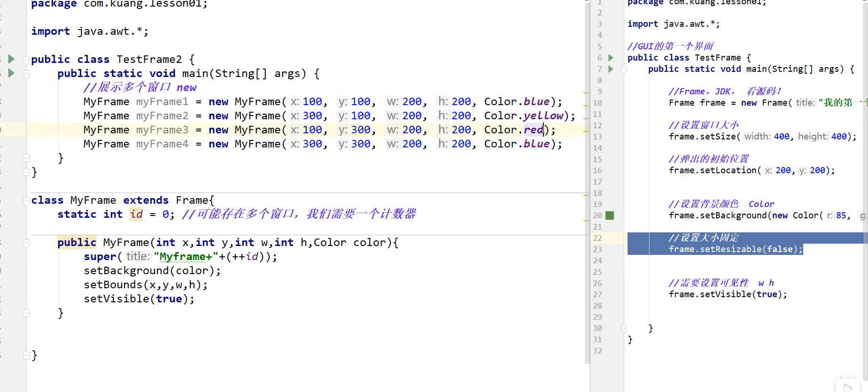Image resolution: width=868 pixels, height=392 pixels.
Task: Collapse TestFrame2 main method fold marker
Action: pyautogui.click(x=27, y=74)
